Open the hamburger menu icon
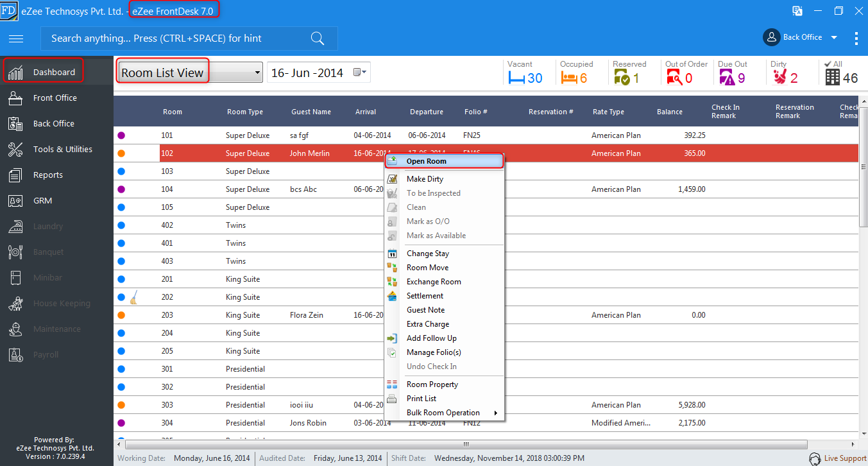This screenshot has height=466, width=868. pyautogui.click(x=16, y=39)
